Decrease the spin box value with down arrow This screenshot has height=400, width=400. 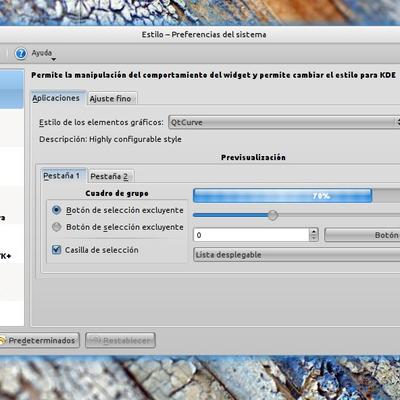pos(314,238)
